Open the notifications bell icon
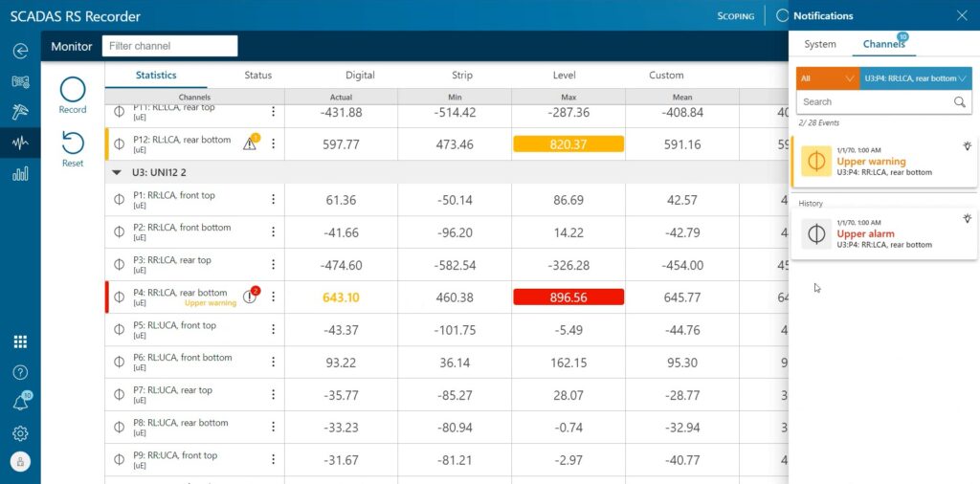 [20, 403]
